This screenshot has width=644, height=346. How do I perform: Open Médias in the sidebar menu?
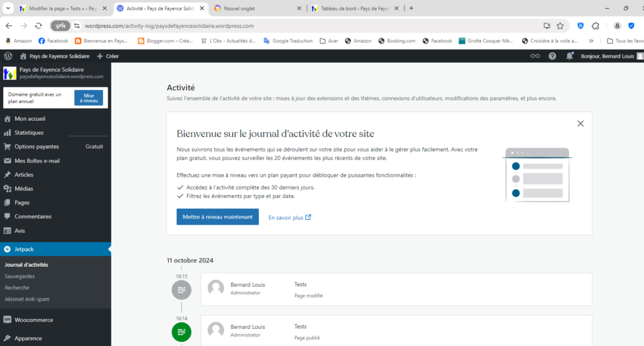tap(24, 189)
